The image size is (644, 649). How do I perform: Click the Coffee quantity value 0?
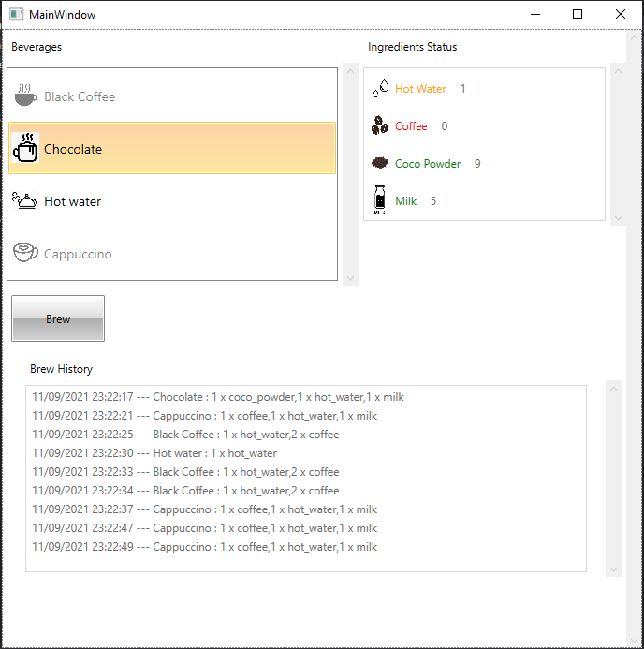445,125
